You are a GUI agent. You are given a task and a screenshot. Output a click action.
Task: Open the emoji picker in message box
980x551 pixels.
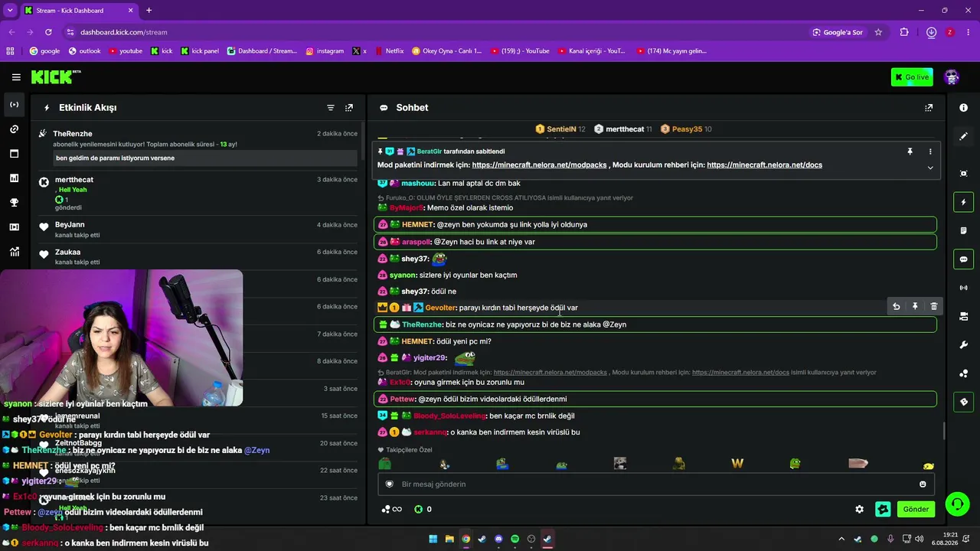pos(923,484)
